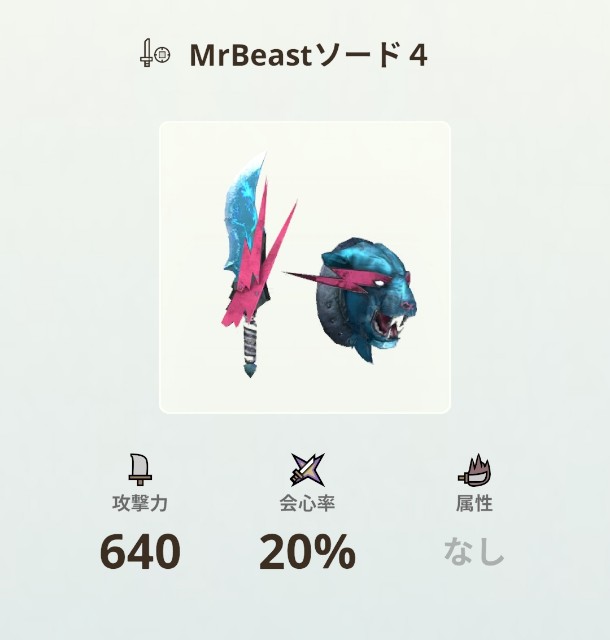The width and height of the screenshot is (610, 640).
Task: Open the weapon preview thumbnail card
Action: click(x=305, y=267)
